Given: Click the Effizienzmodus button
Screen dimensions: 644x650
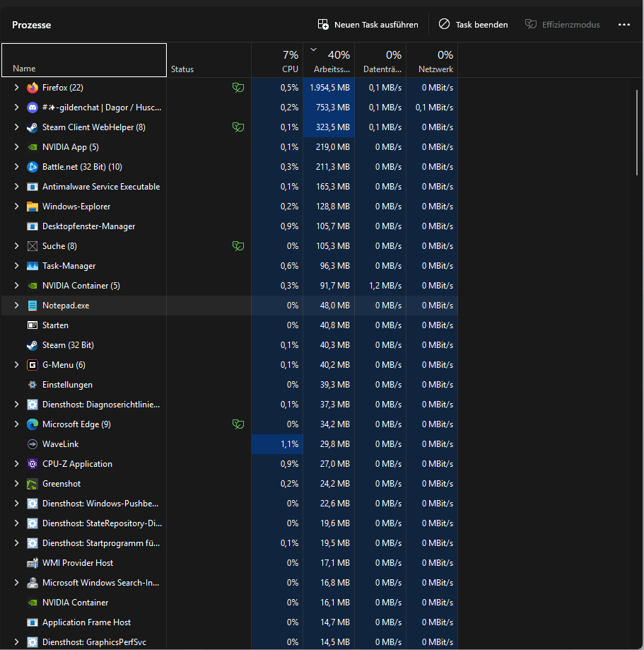Looking at the screenshot, I should (x=563, y=25).
